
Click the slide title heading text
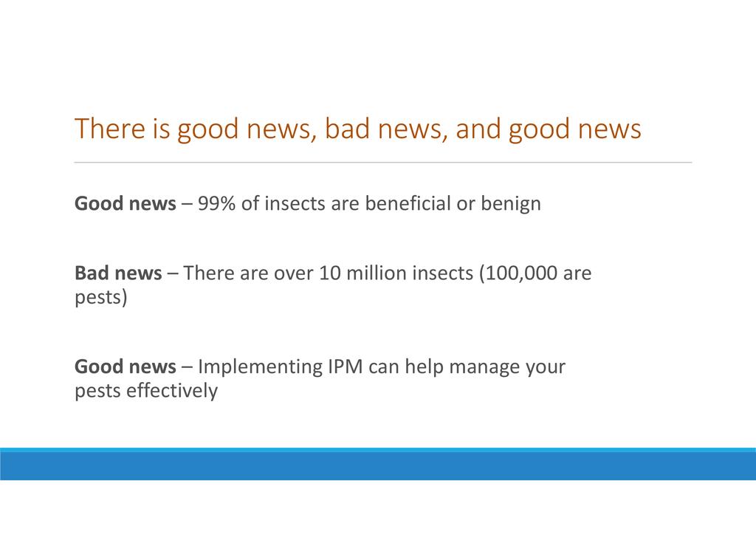(x=357, y=129)
